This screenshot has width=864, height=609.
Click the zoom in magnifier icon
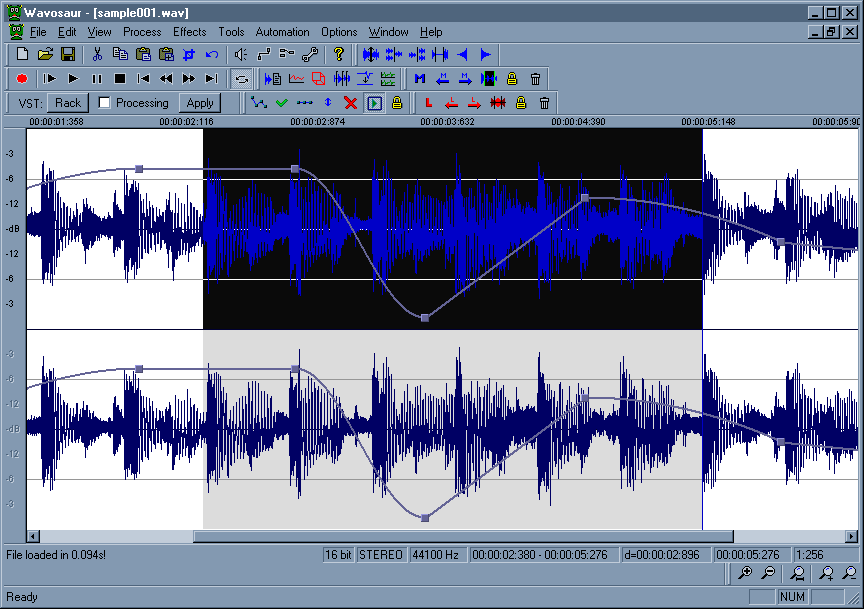(745, 573)
